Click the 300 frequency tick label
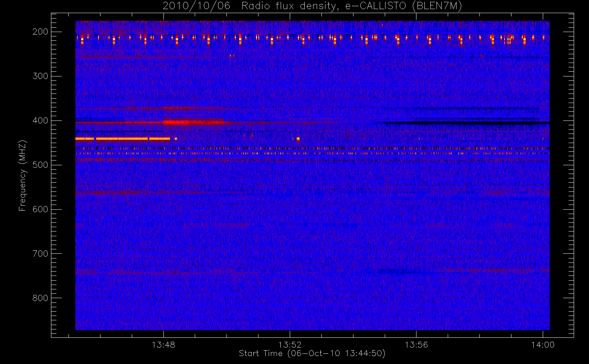The image size is (589, 364). (40, 76)
